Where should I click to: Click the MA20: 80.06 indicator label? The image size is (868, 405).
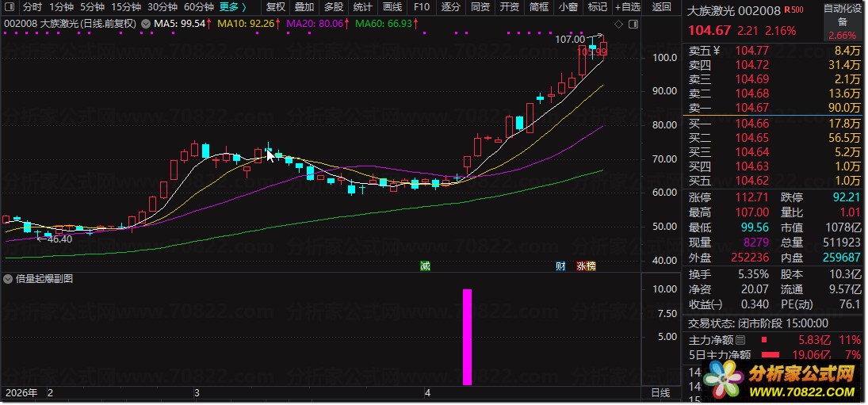pyautogui.click(x=318, y=24)
